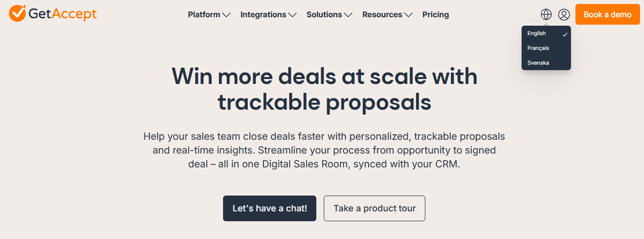The width and height of the screenshot is (644, 239).
Task: Expand the Resources chevron arrow
Action: pos(409,15)
